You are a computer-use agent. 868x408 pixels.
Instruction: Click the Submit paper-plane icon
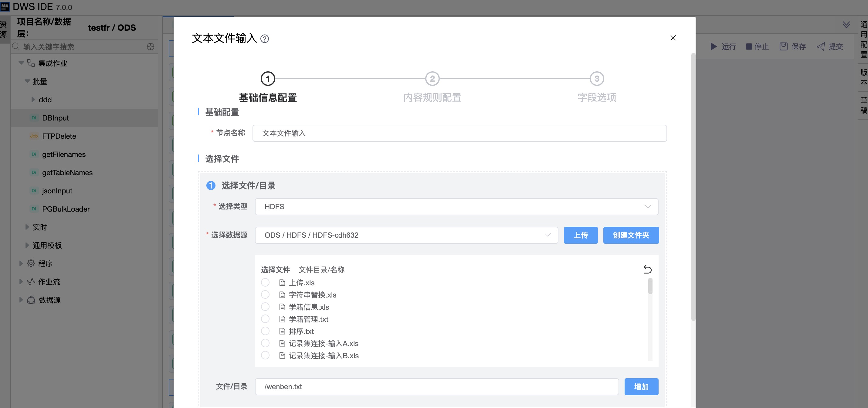(820, 46)
